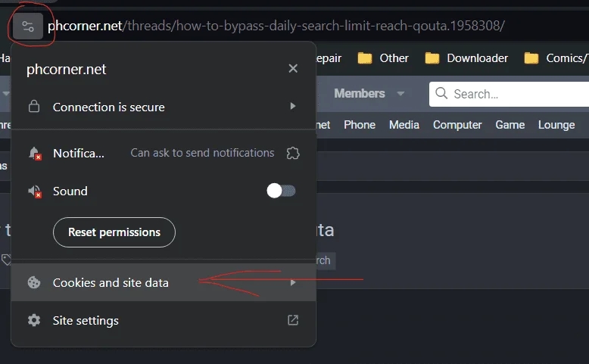Open the Lounge forum tab
The width and height of the screenshot is (589, 364).
click(556, 125)
